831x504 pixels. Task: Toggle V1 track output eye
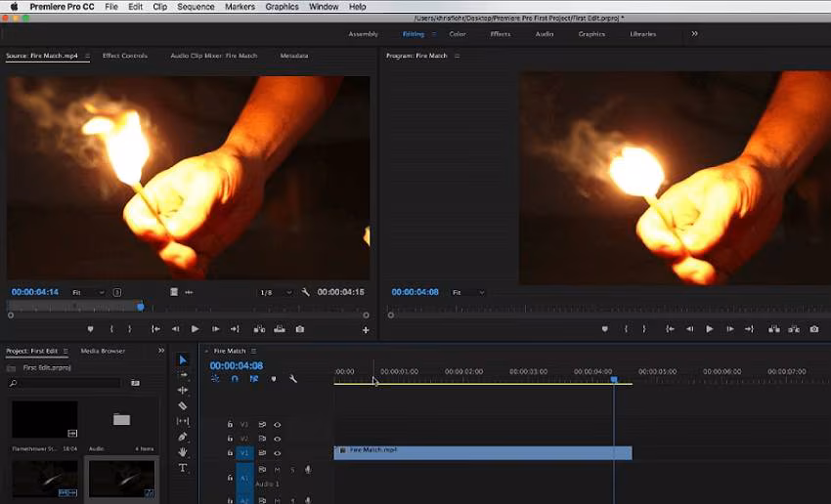[278, 453]
